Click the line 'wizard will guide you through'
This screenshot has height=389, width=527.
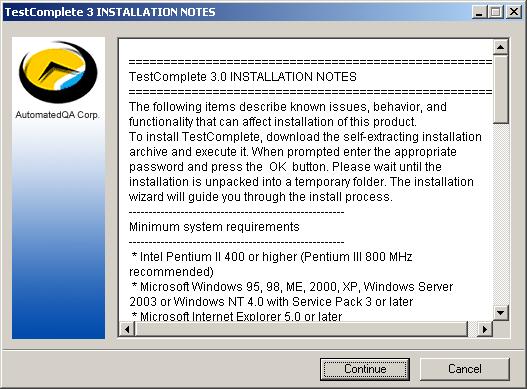click(261, 197)
